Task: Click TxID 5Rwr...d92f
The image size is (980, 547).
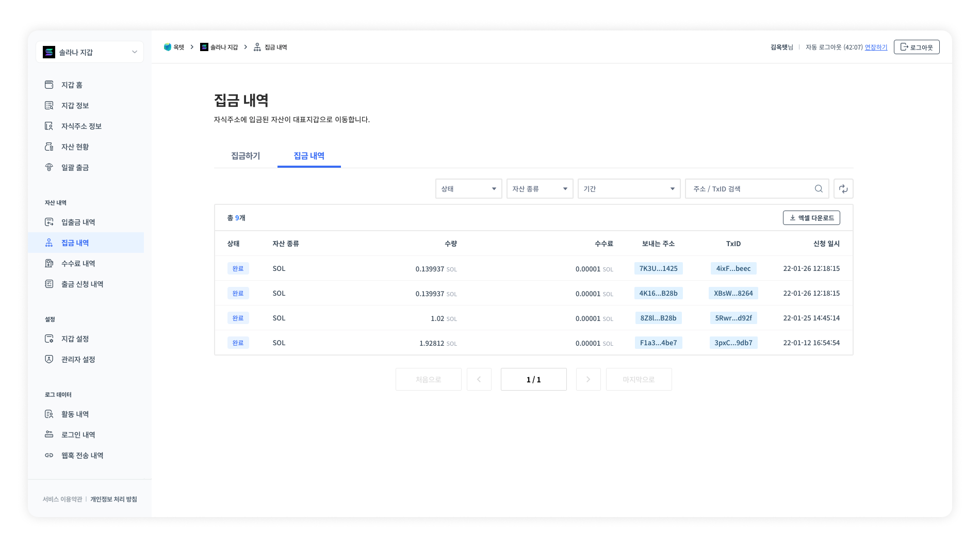Action: tap(733, 318)
